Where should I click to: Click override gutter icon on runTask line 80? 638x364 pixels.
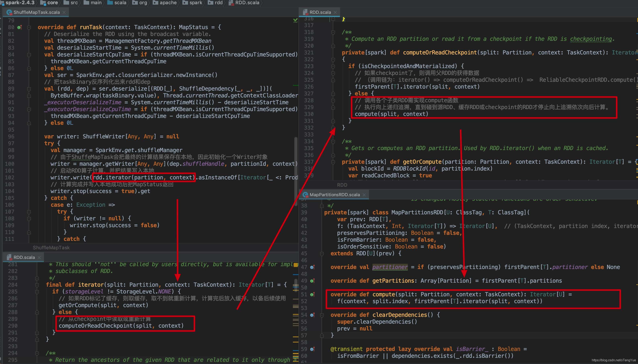19,27
